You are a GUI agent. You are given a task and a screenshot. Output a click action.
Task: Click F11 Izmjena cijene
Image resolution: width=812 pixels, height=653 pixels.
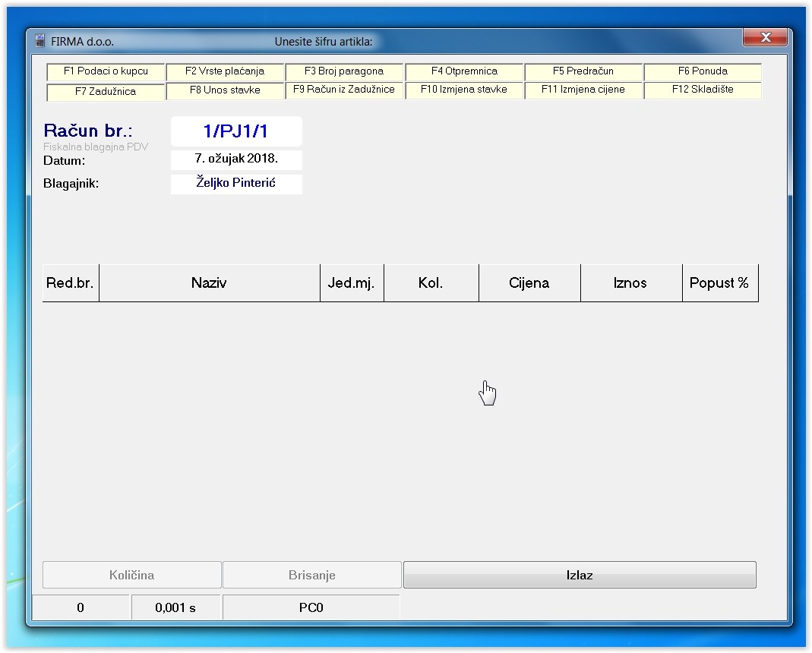(x=583, y=90)
